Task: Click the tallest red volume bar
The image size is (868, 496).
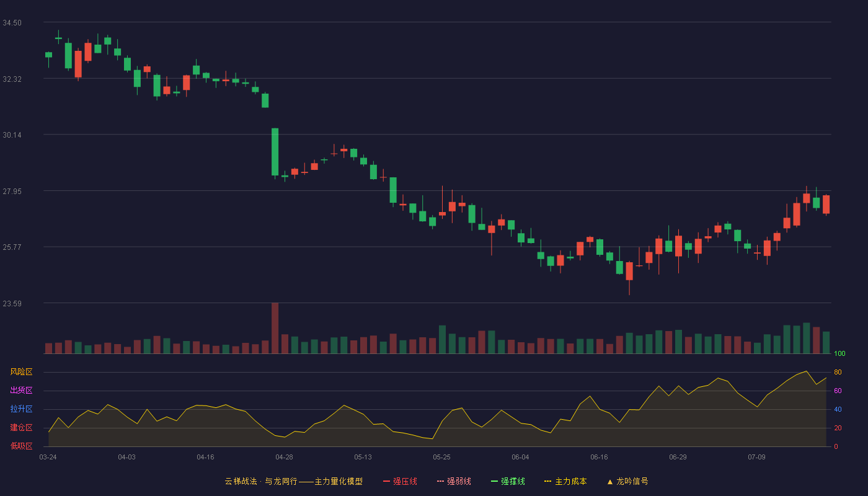Action: (x=275, y=328)
